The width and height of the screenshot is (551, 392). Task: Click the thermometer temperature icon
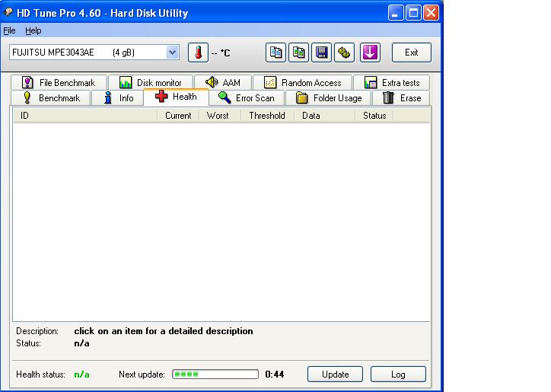[x=198, y=53]
